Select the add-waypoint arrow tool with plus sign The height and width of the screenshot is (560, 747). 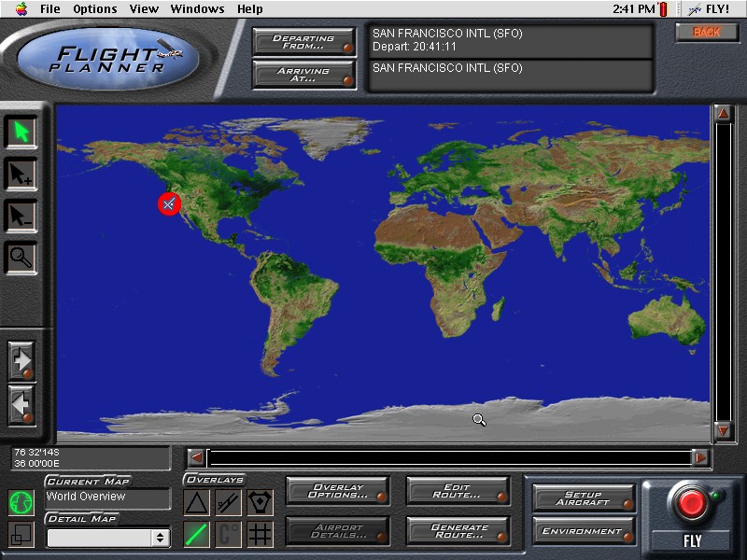21,174
